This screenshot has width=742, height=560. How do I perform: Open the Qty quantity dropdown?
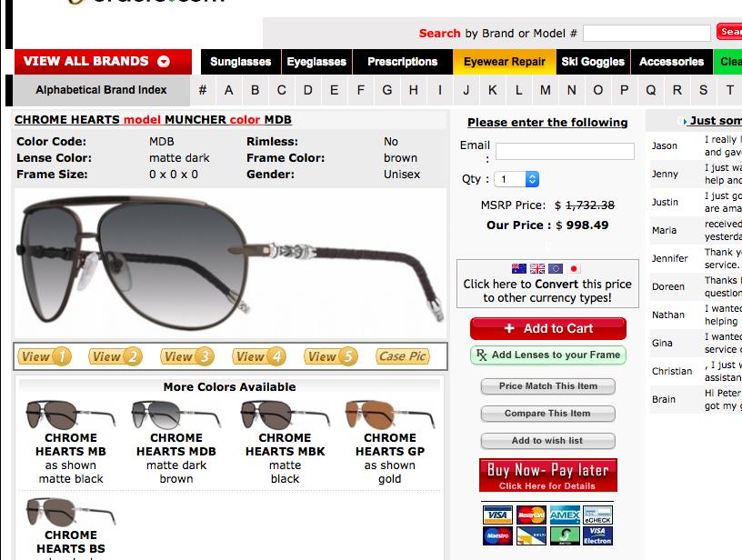coord(517,179)
